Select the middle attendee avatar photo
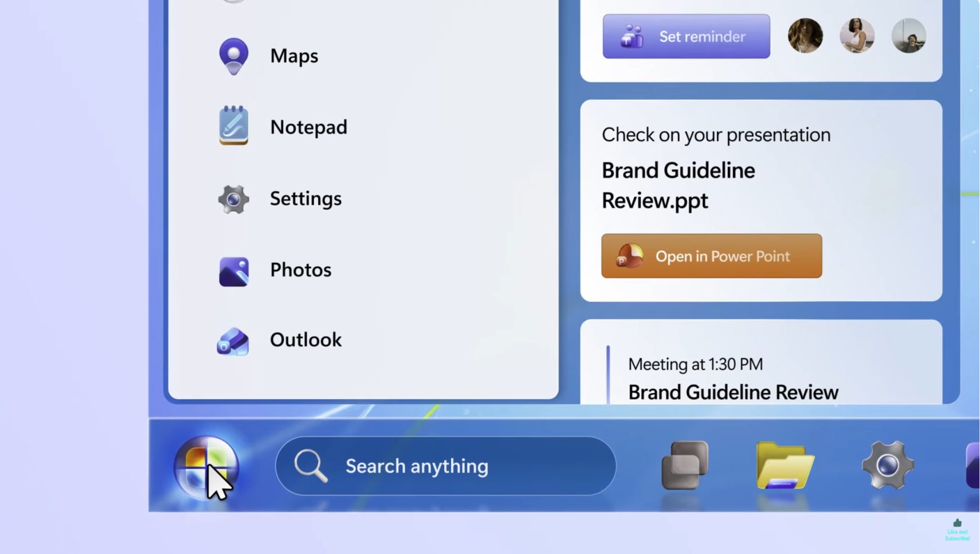This screenshot has width=980, height=554. pyautogui.click(x=857, y=36)
